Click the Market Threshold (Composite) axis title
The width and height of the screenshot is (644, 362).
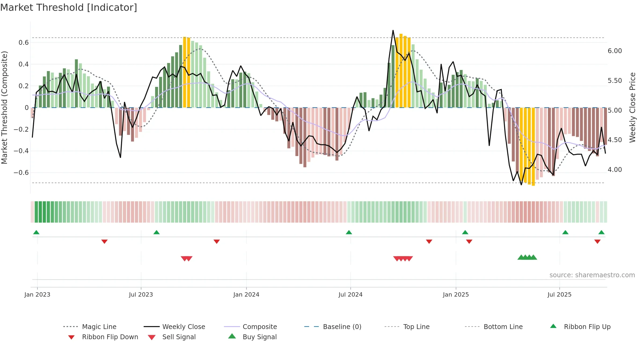4,107
